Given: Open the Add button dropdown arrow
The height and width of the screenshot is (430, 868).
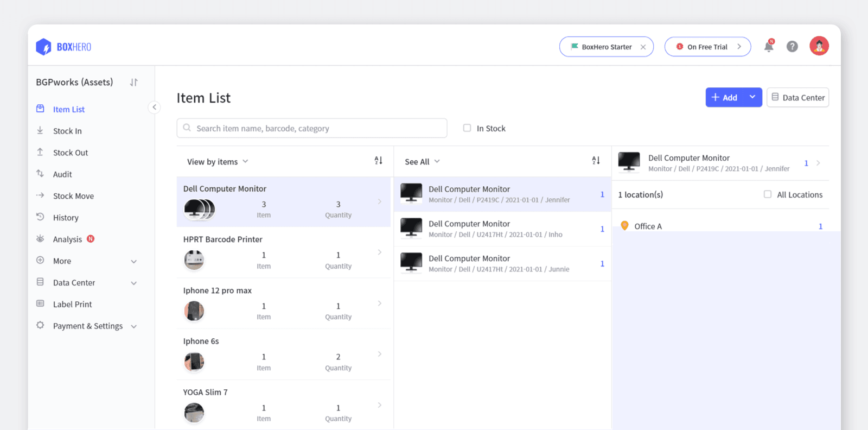Looking at the screenshot, I should pyautogui.click(x=752, y=97).
